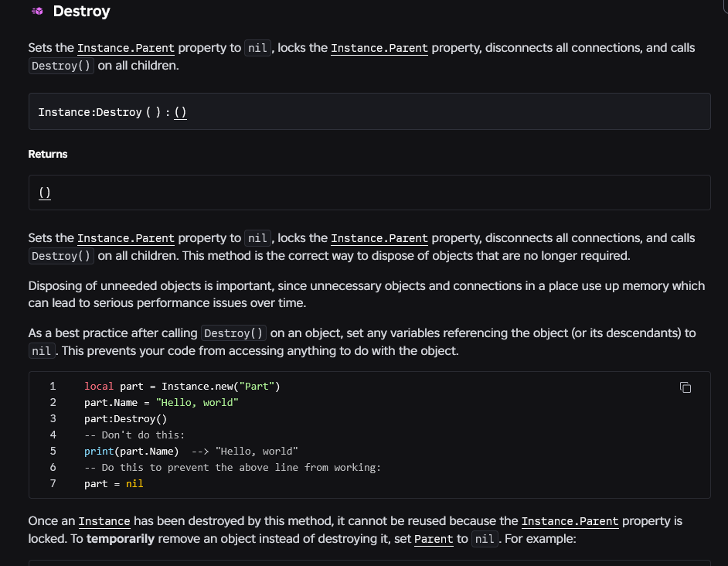Open the first Instance.Parent link in the description below Returns
The image size is (728, 566).
(x=126, y=238)
